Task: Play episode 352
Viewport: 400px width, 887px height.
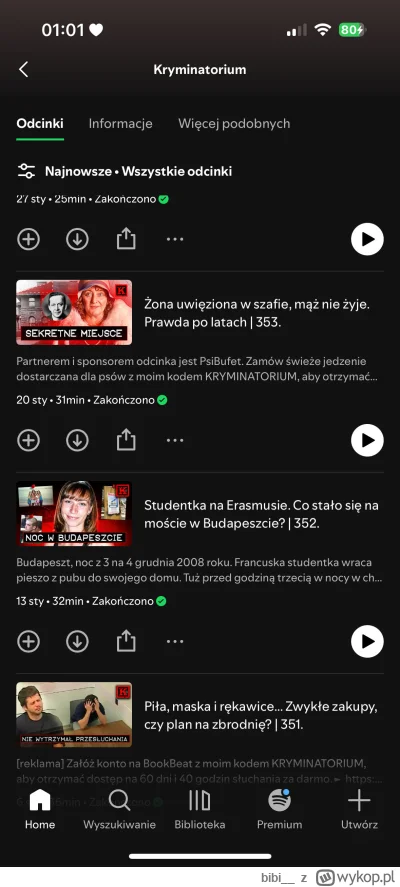Action: (367, 641)
